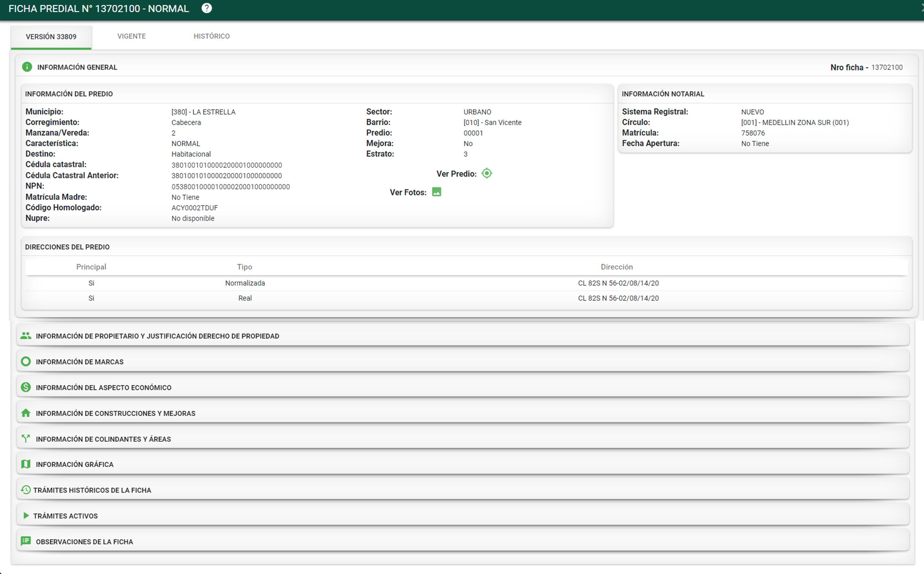The height and width of the screenshot is (574, 924).
Task: Click the Principal column header
Action: (x=91, y=267)
